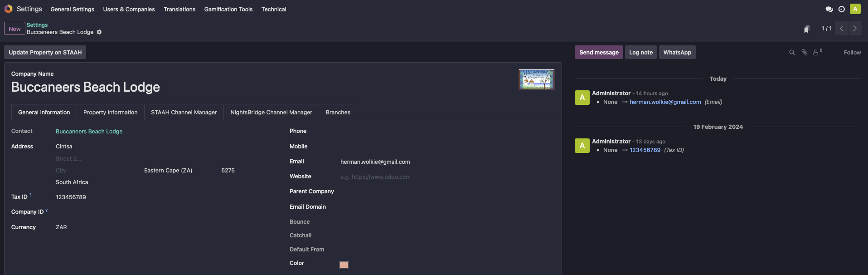
Task: Click the 'Default From' label
Action: pos(307,250)
